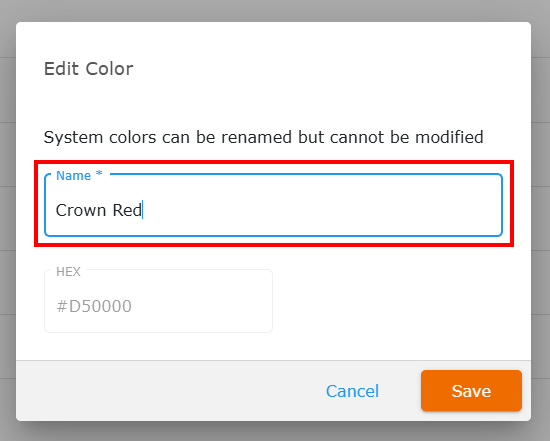Click the blank area above the notice text
The width and height of the screenshot is (550, 441).
[274, 103]
